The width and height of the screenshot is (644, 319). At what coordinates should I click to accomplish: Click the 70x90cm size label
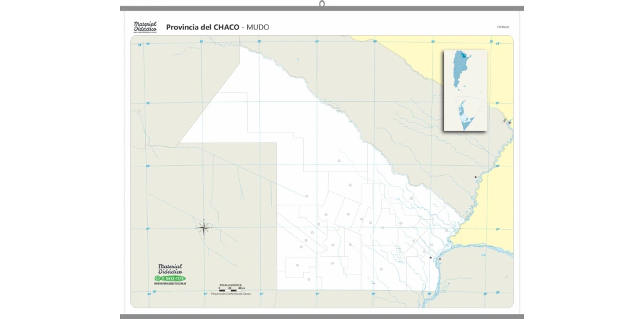[502, 27]
